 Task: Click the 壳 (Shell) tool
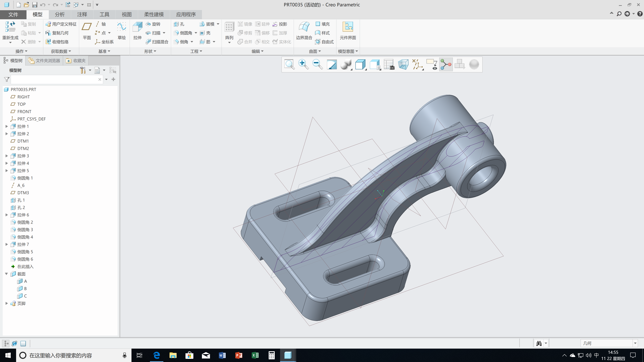pyautogui.click(x=205, y=33)
